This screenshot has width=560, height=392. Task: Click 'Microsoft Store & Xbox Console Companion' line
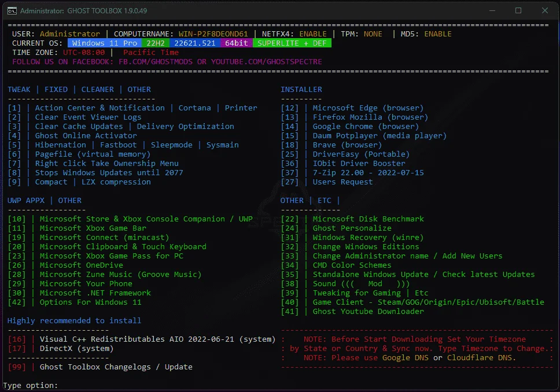click(146, 219)
